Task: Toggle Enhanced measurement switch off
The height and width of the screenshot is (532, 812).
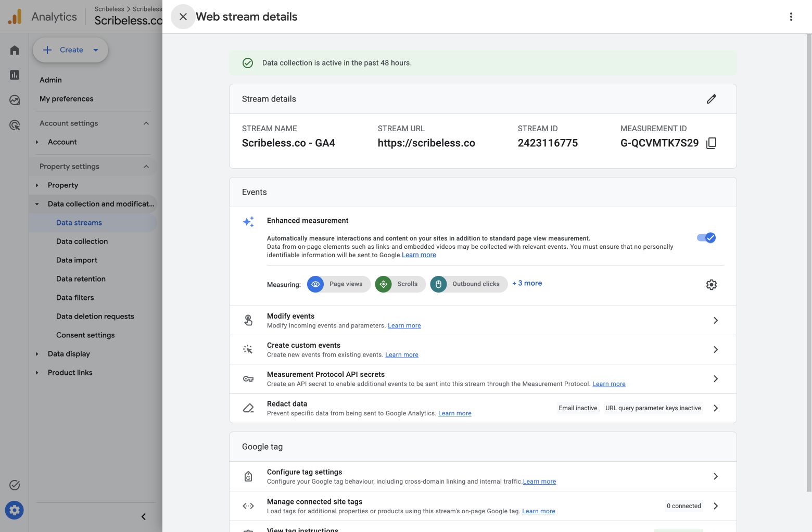Action: click(706, 238)
